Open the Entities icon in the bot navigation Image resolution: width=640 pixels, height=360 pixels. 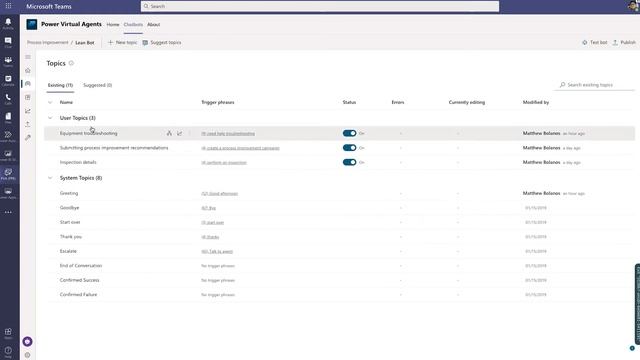coord(28,97)
